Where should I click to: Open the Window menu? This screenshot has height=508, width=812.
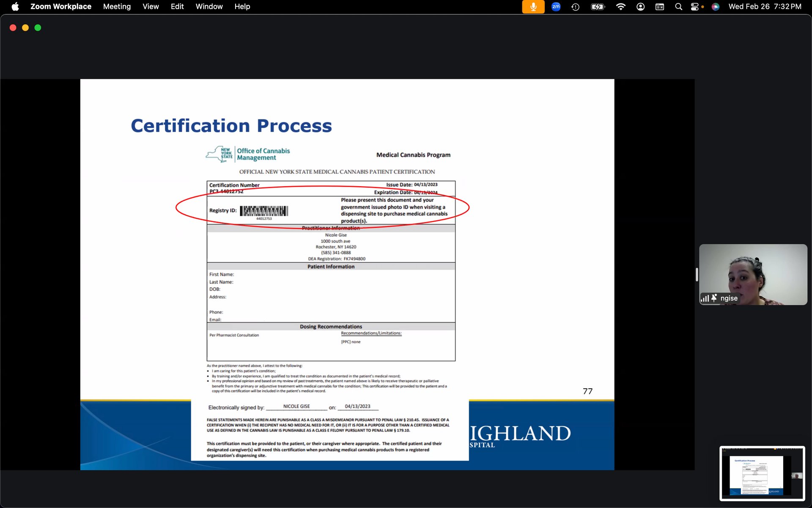[x=209, y=7]
